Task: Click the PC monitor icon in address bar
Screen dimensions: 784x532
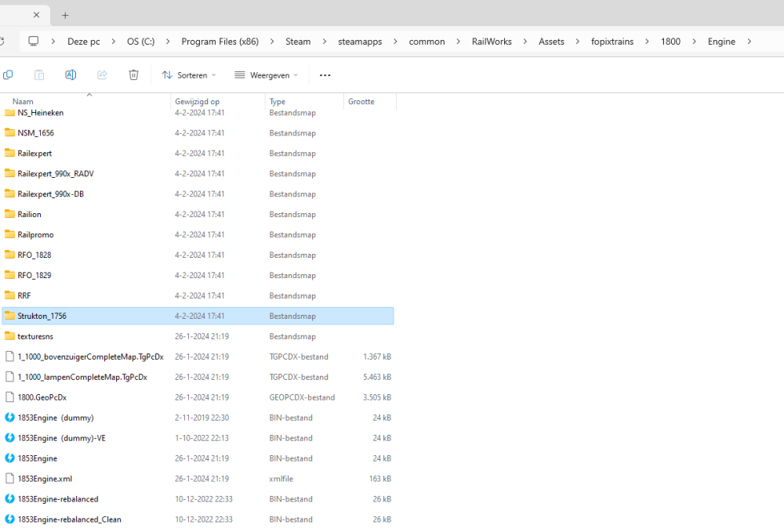Action: (34, 42)
